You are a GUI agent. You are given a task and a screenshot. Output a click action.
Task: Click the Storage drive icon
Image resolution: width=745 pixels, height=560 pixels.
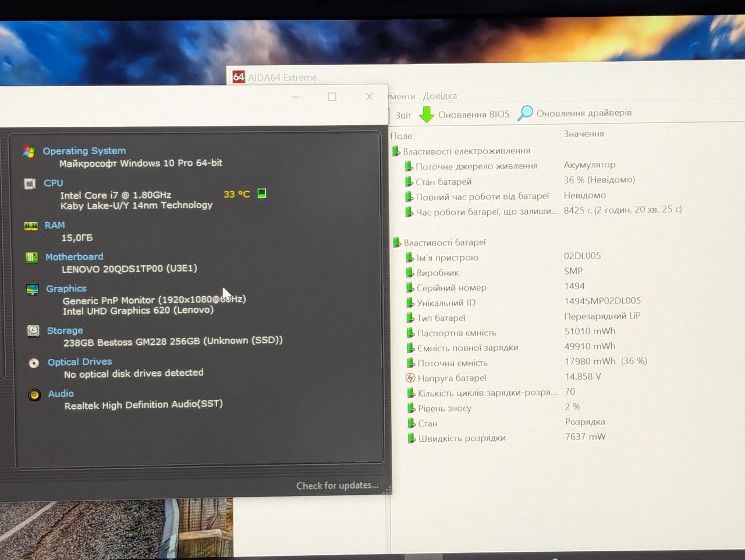click(x=33, y=331)
